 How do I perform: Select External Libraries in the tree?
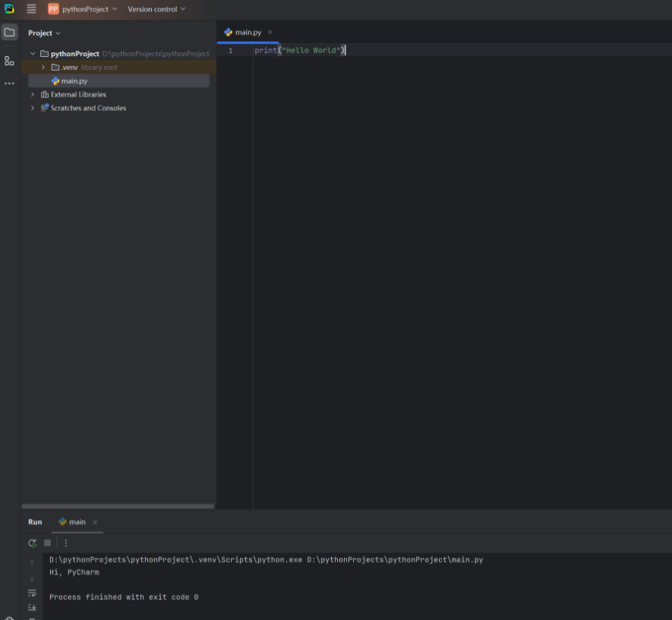(74, 94)
